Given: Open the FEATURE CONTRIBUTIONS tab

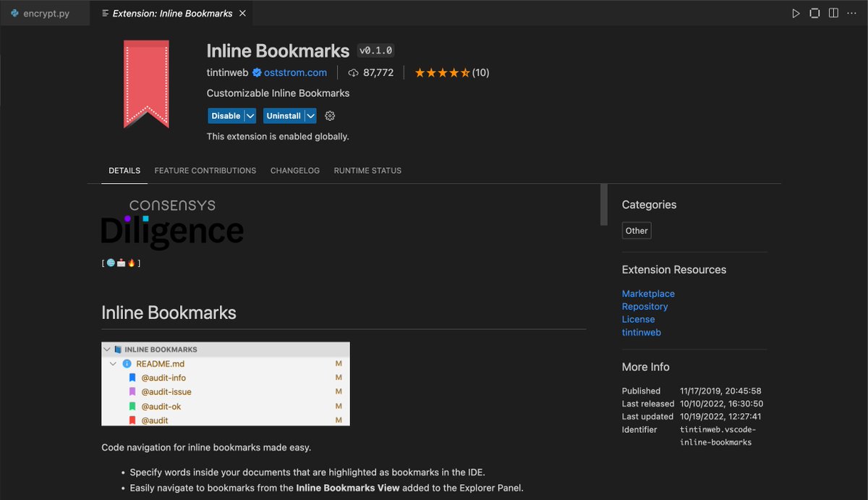Looking at the screenshot, I should pos(205,171).
